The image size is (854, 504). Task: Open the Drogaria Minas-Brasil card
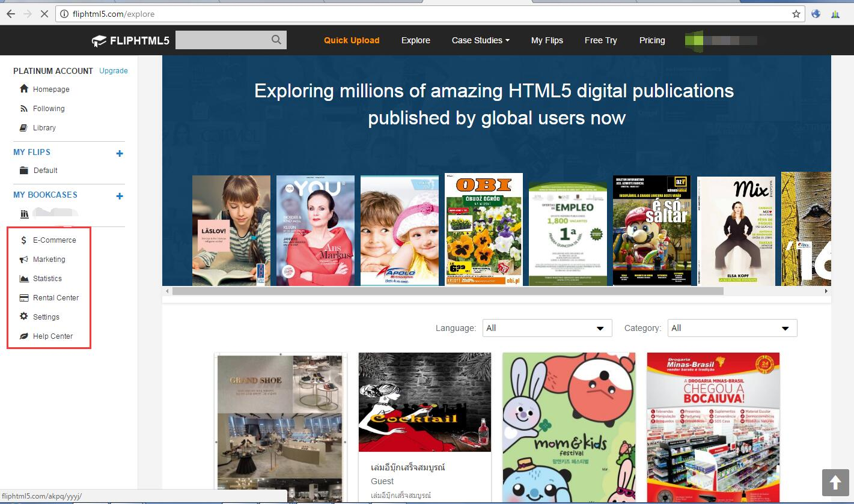[713, 428]
